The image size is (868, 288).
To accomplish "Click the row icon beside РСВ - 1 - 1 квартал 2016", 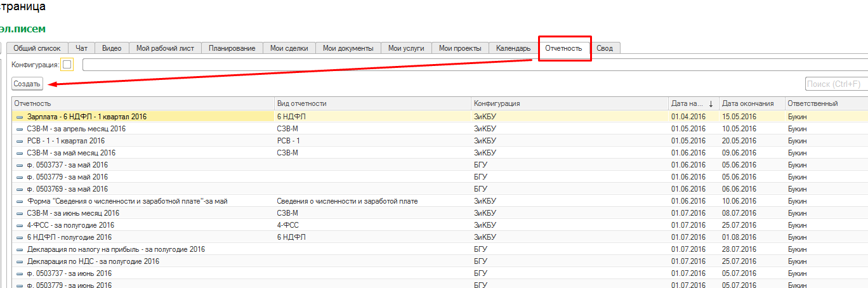I will point(20,141).
